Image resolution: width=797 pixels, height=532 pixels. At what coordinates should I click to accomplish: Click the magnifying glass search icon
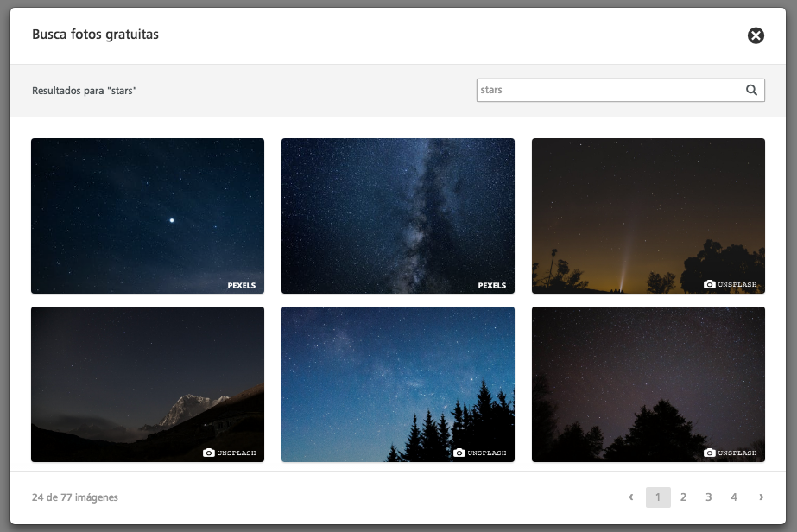(751, 90)
